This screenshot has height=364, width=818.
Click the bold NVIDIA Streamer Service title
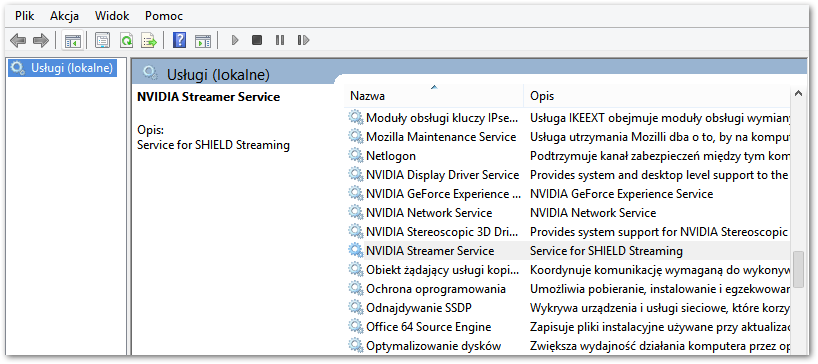pos(208,97)
